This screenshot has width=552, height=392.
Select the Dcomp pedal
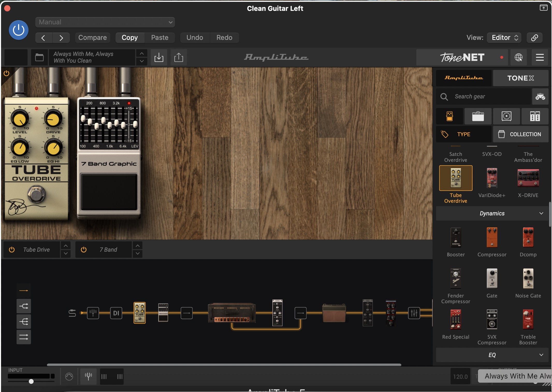(528, 237)
